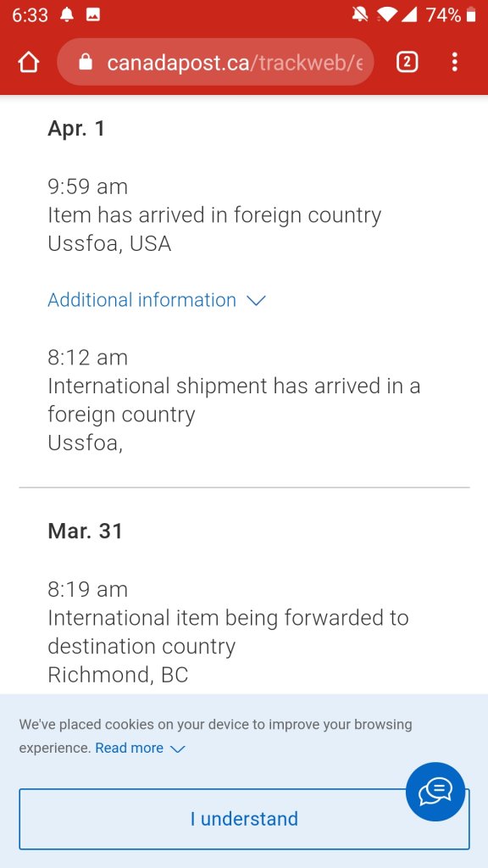Open the blue chat support bubble
Screen dimensions: 488x868
tap(435, 792)
